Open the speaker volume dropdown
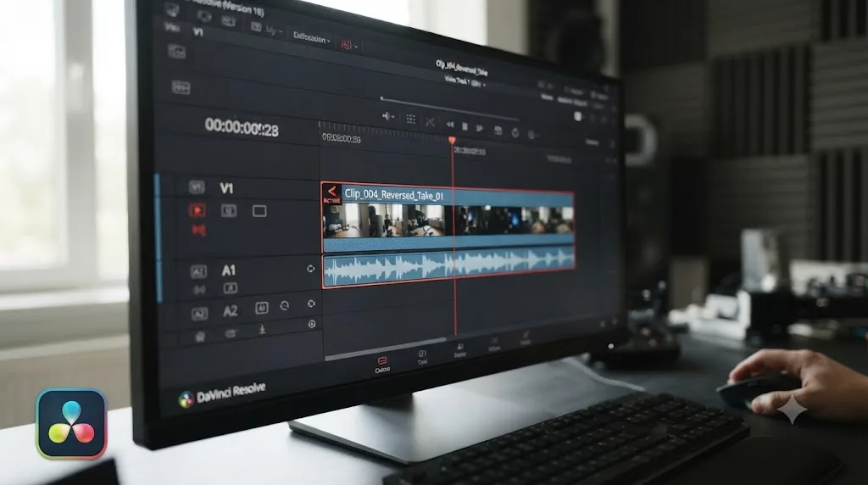The width and height of the screenshot is (868, 485). point(388,116)
